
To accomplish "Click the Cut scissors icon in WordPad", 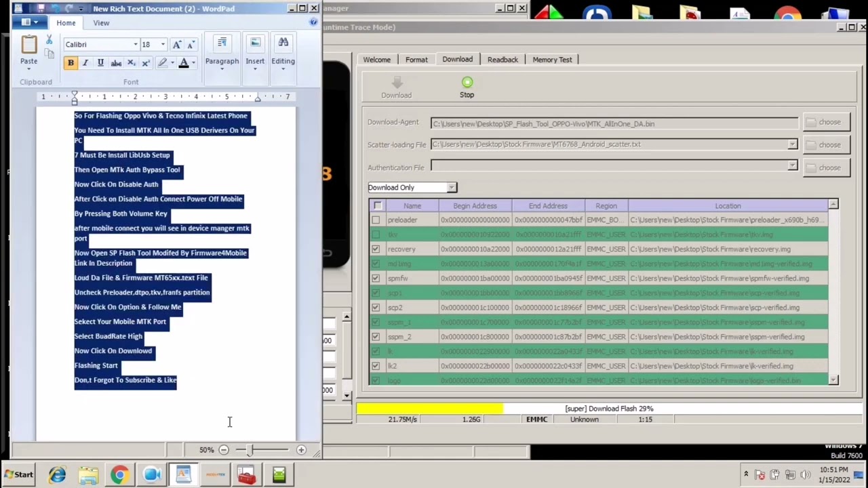I will coord(49,40).
